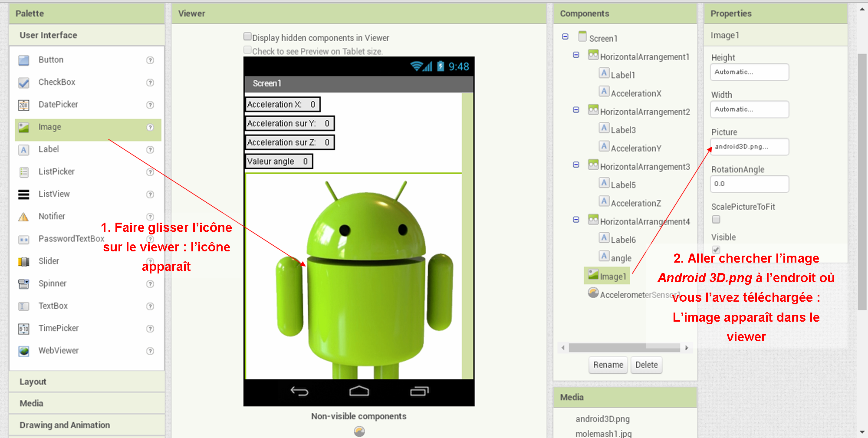Collapse HorizontalArrangement2 in Components
This screenshot has height=438, width=868.
(576, 110)
